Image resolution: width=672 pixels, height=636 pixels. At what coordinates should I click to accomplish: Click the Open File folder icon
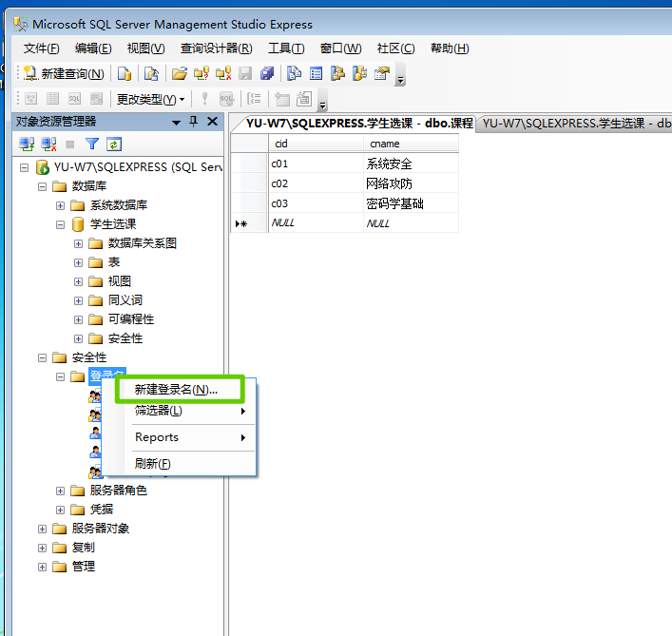tap(179, 74)
